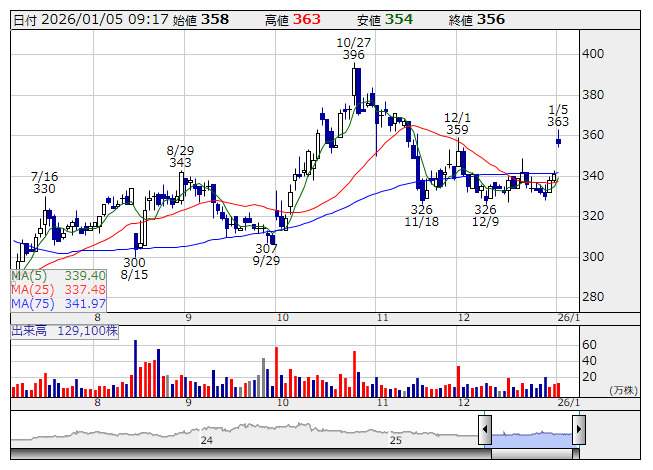The height and width of the screenshot is (470, 653).
Task: Click the 12/1 high label at 359
Action: click(457, 123)
